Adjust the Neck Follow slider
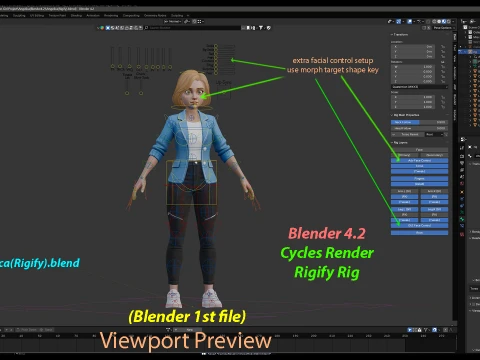This screenshot has height=360, width=480. point(419,122)
